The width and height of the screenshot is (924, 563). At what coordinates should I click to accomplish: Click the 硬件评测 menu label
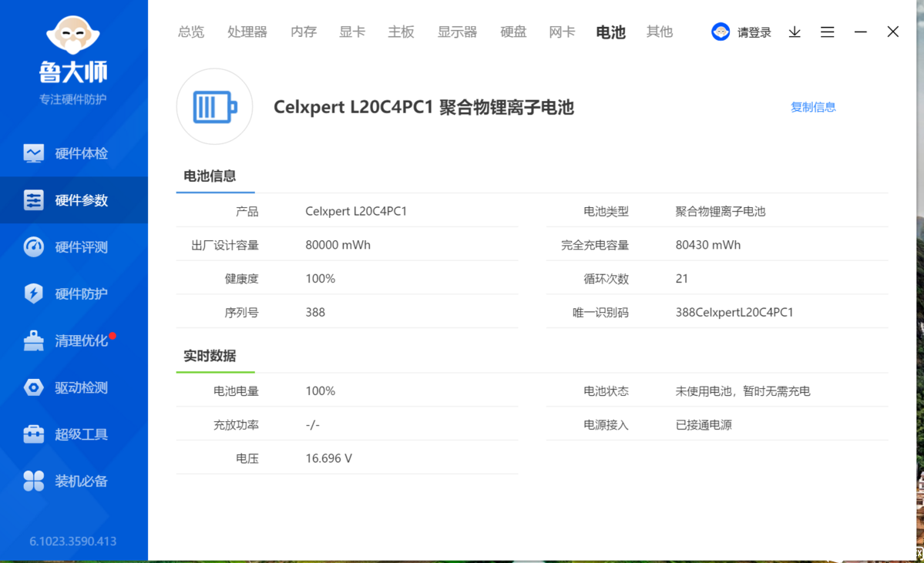(x=82, y=247)
